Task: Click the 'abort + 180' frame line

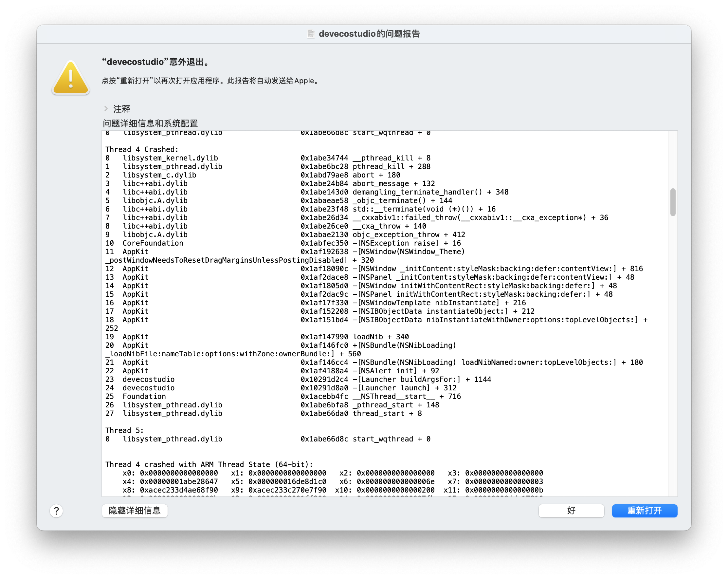Action: coord(253,175)
